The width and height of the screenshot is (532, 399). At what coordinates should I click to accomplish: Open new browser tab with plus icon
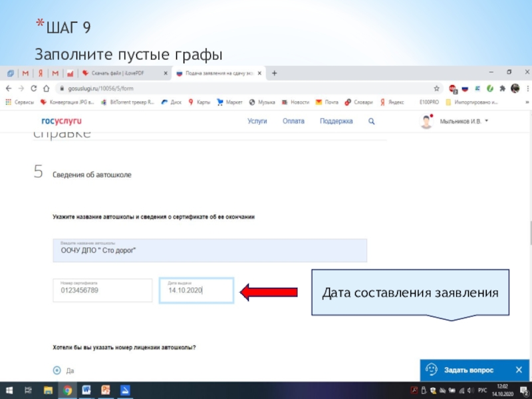pos(275,73)
